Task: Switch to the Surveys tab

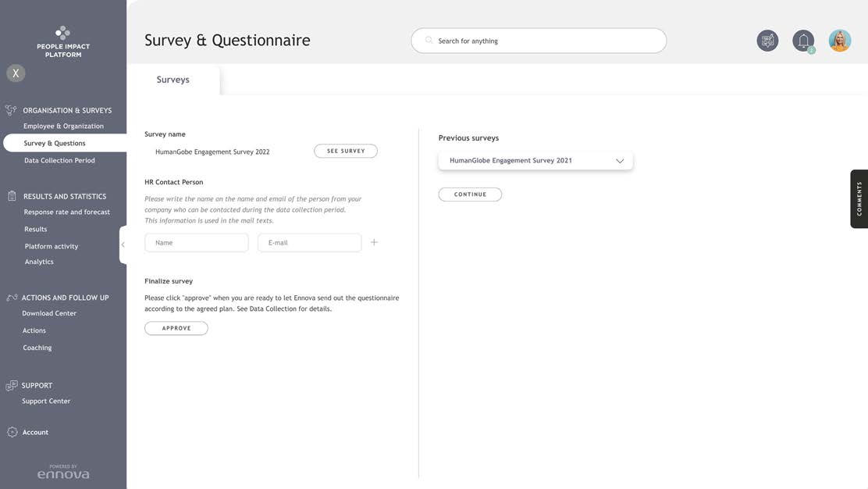Action: [173, 80]
